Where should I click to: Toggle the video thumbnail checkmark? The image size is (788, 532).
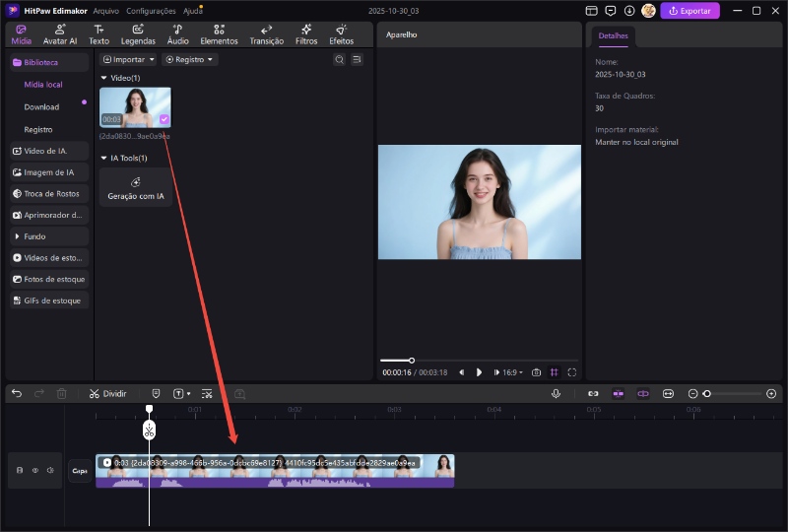click(x=164, y=119)
